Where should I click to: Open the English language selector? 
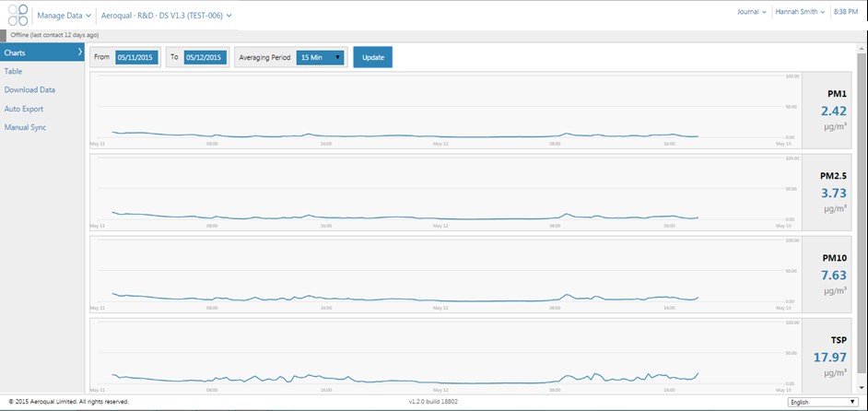[x=823, y=402]
